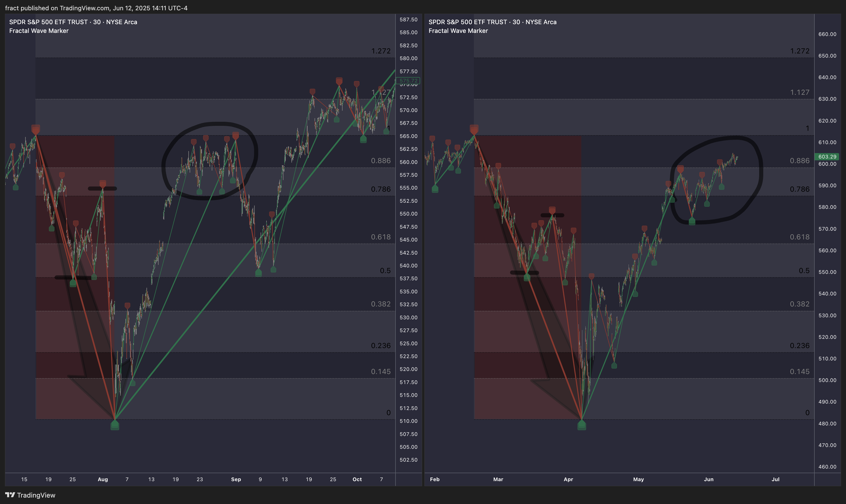Click the Mar label on the right time axis

498,479
